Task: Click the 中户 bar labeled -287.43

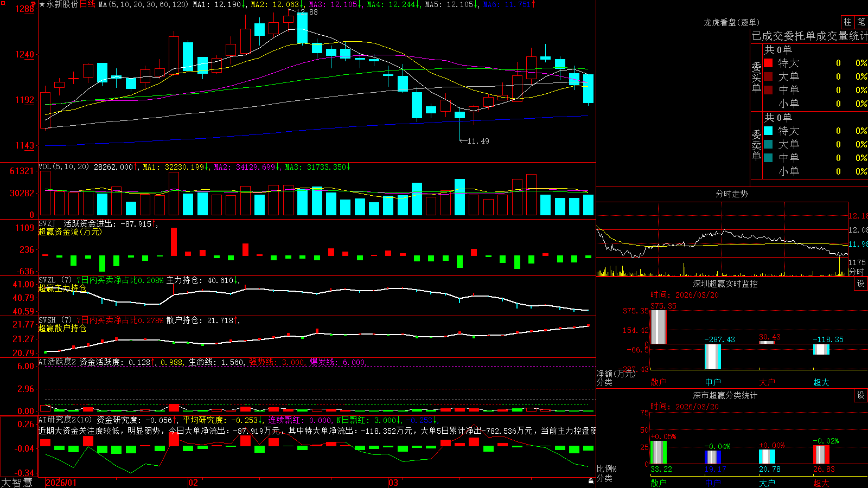Action: click(713, 357)
